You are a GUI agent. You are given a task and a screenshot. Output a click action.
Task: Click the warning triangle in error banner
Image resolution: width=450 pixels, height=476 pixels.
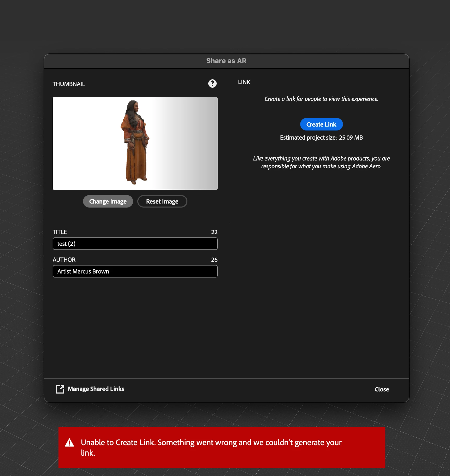tap(69, 443)
